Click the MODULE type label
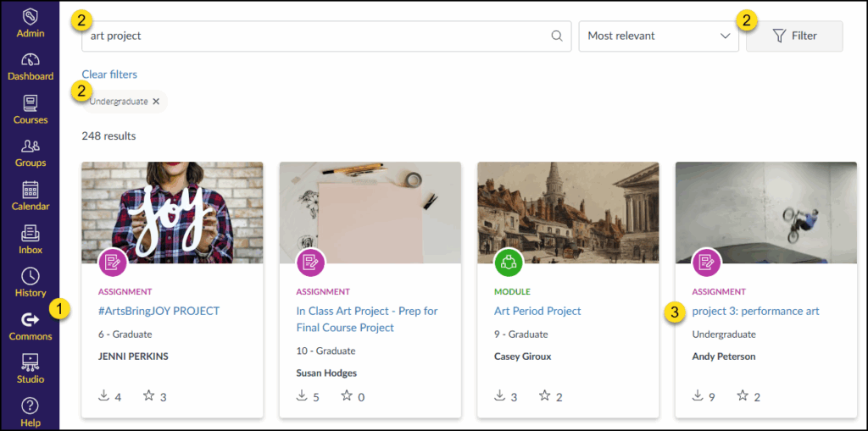Viewport: 868px width, 431px height. (512, 291)
